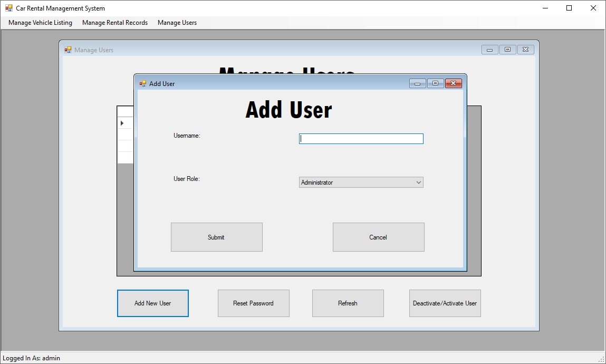Close the Manage Users child window
606x364 pixels.
pyautogui.click(x=526, y=50)
